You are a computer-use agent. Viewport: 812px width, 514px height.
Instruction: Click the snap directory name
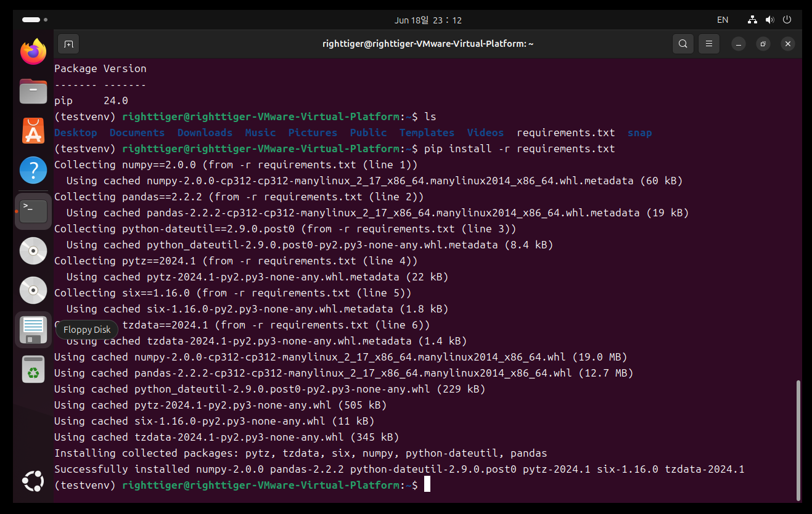click(x=640, y=133)
